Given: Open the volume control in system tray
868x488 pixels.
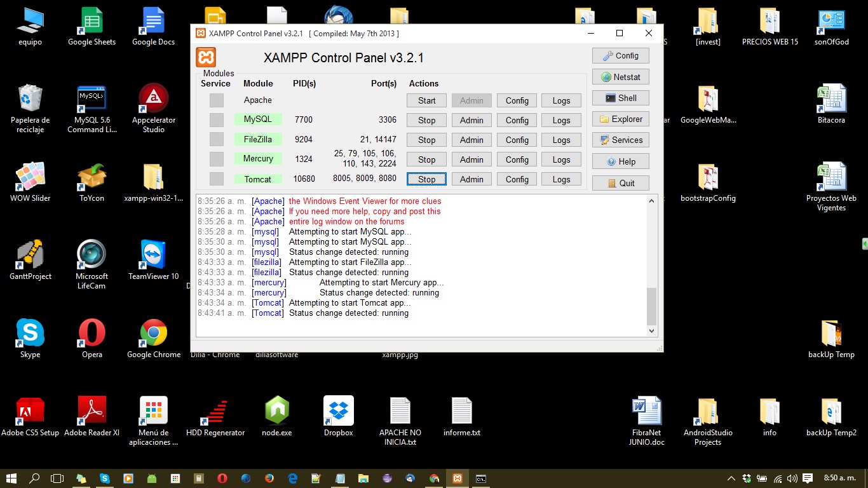Looking at the screenshot, I should [x=792, y=478].
